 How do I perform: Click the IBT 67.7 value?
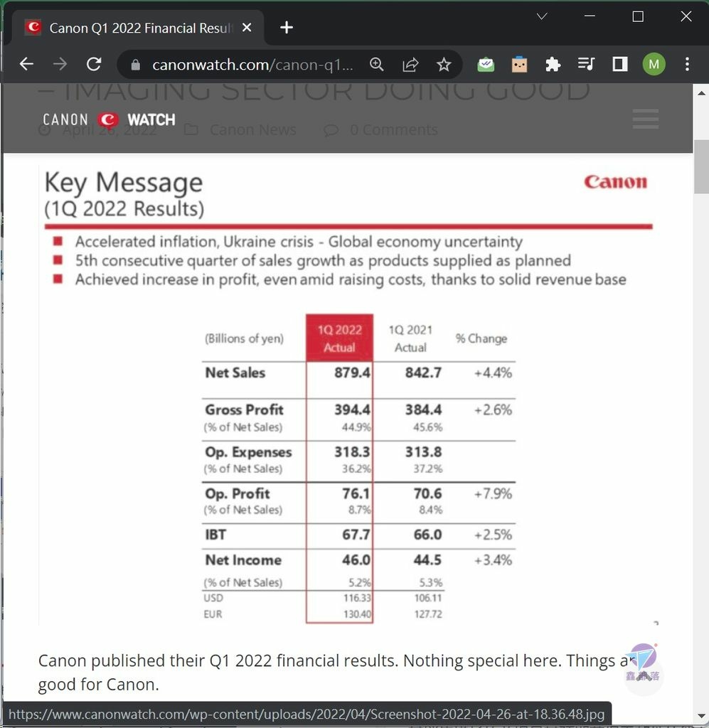[356, 535]
